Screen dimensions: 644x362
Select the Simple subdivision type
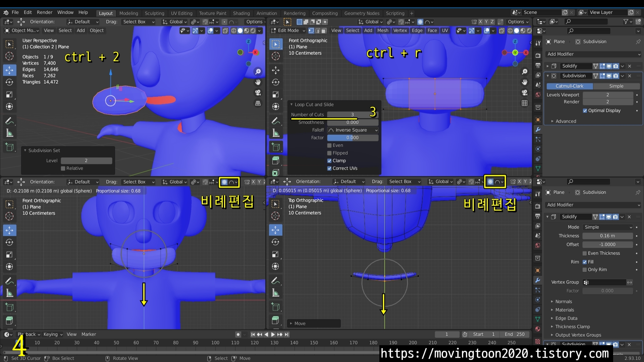[x=616, y=86]
